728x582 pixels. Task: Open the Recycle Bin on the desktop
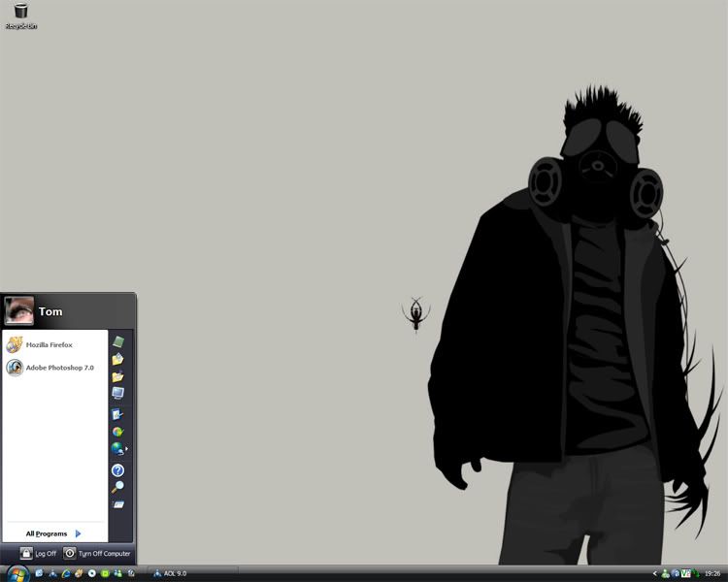[20, 15]
